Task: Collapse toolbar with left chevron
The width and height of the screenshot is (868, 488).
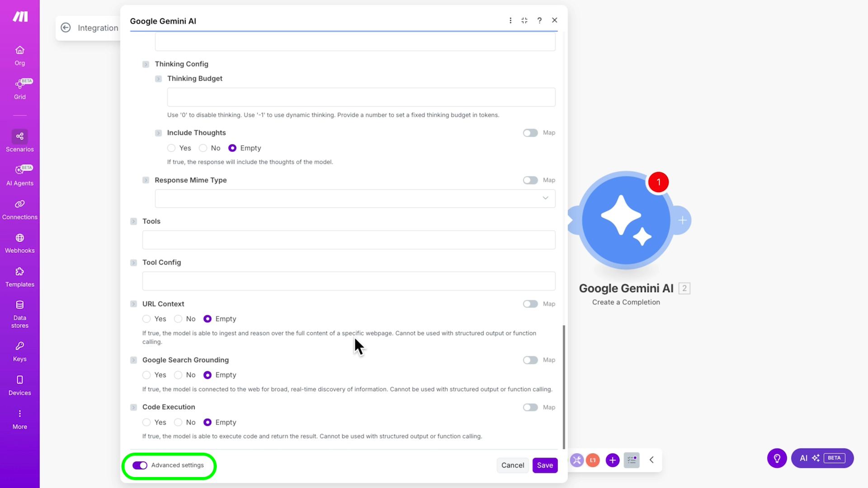Action: click(x=651, y=460)
